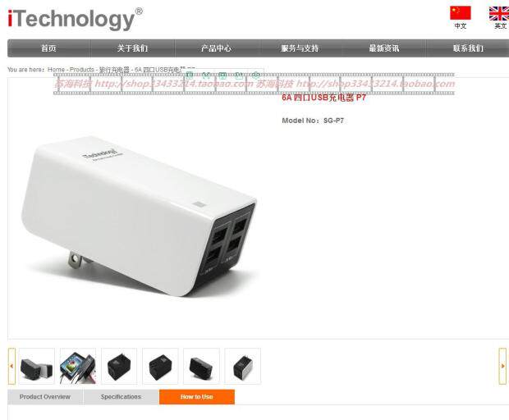The height and width of the screenshot is (420, 509).
Task: Click the iTechnology logo
Action: click(x=75, y=19)
